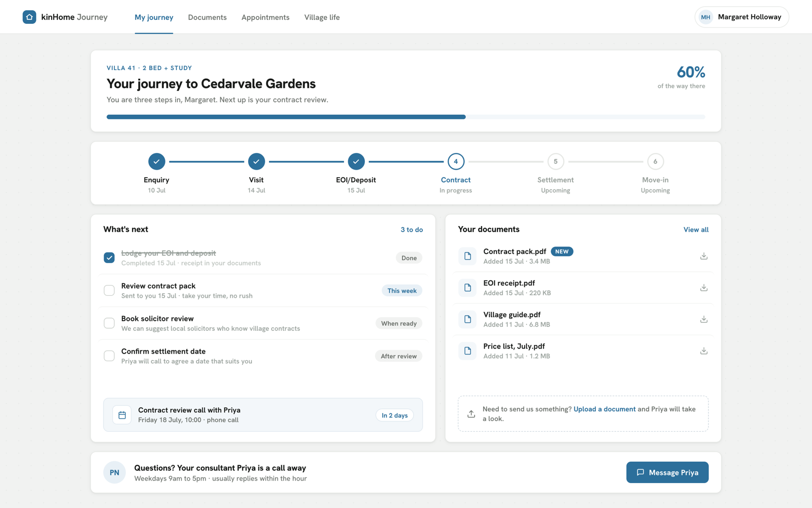Viewport: 812px width, 508px height.
Task: Check off Review contract pack
Action: tap(109, 291)
